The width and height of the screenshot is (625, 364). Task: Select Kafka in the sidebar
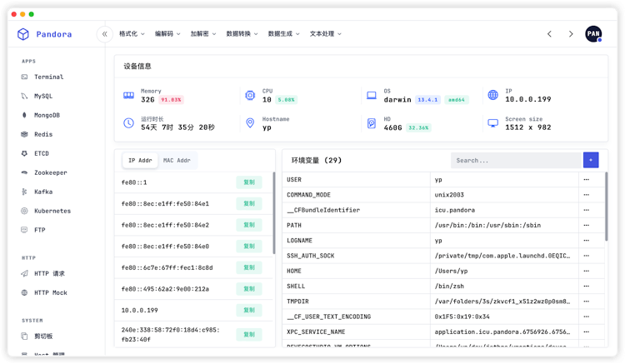click(42, 192)
